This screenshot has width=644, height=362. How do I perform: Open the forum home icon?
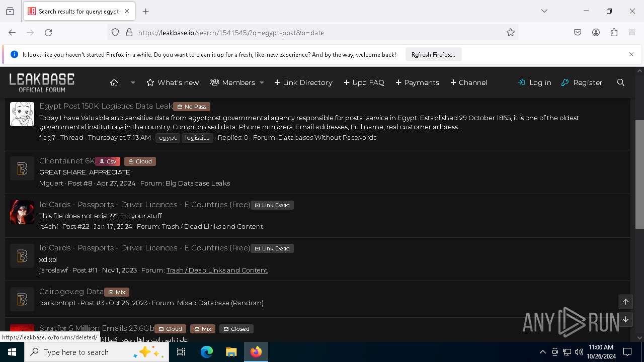coord(114,82)
